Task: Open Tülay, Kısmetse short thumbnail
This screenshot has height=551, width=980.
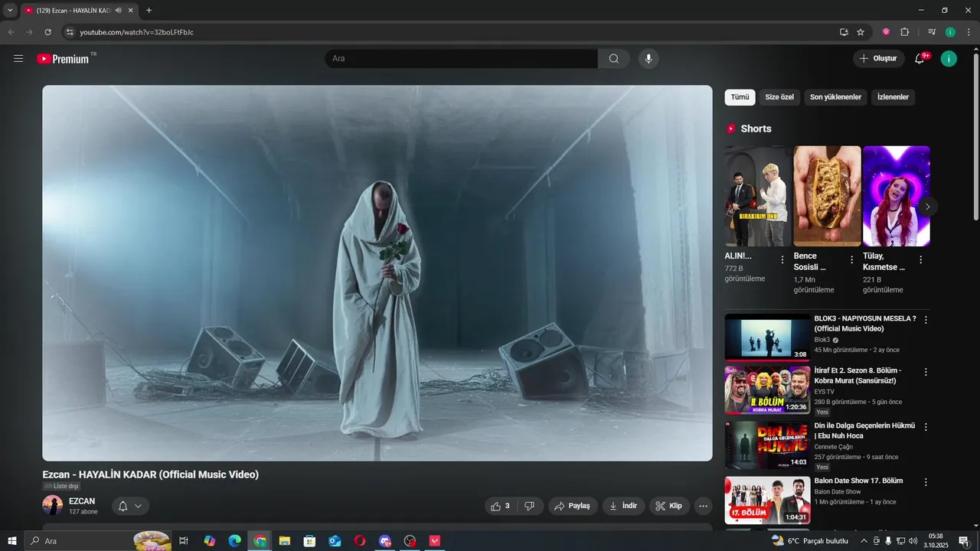Action: [897, 196]
